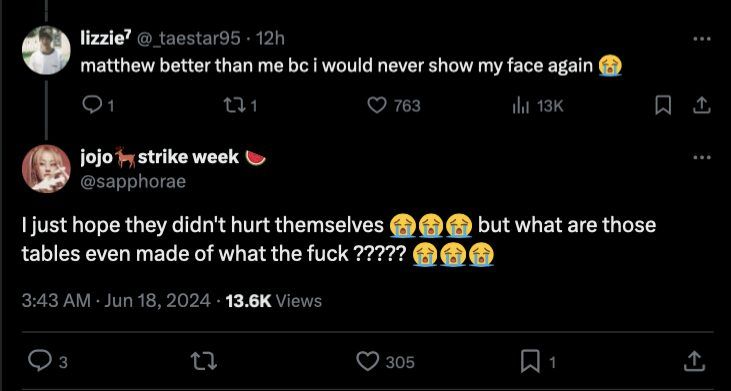This screenshot has height=391, width=731.
Task: Open lizzie's profile picture
Action: pyautogui.click(x=46, y=50)
